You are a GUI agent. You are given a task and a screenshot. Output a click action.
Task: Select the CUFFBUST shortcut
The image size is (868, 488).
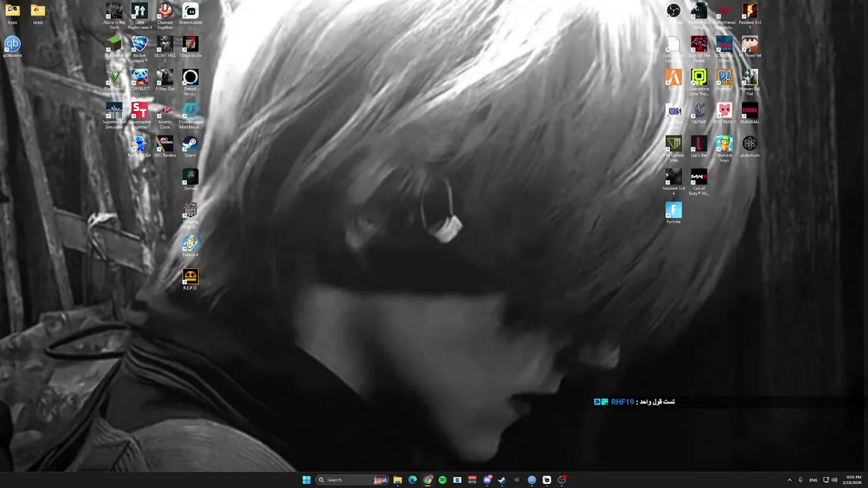(140, 81)
